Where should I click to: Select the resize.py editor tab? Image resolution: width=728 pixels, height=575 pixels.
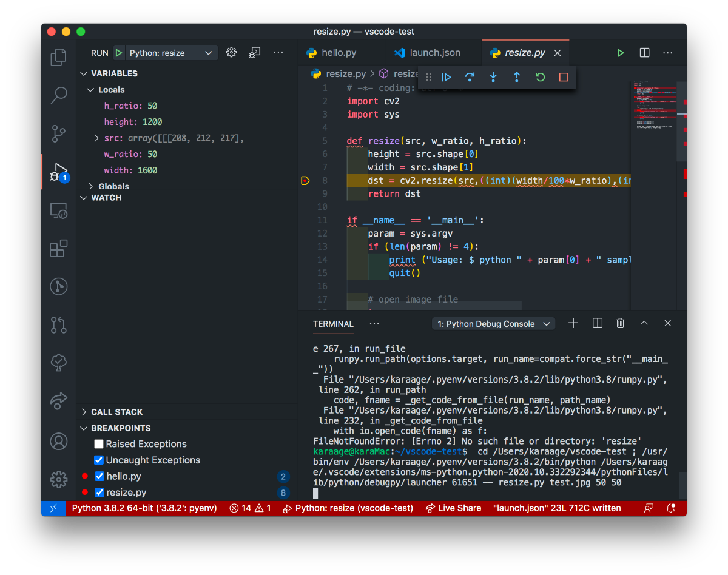click(525, 53)
